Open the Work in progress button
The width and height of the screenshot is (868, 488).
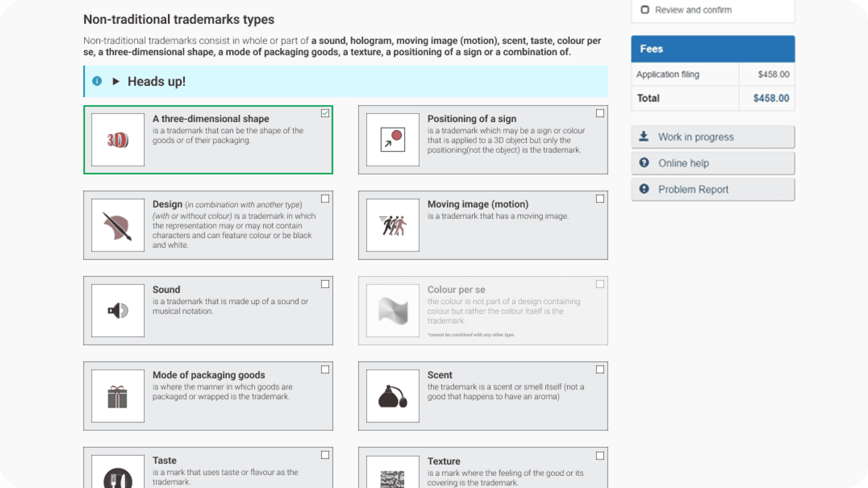[x=713, y=137]
